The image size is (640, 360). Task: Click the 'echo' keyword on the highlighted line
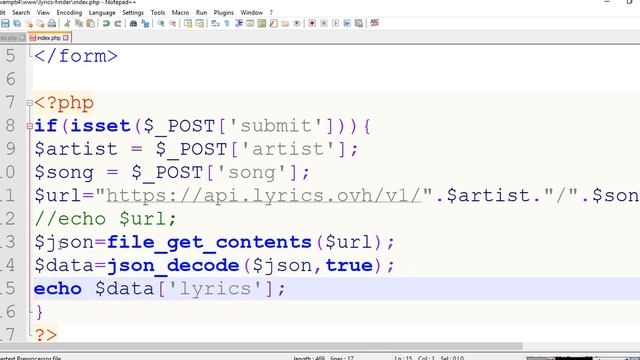point(58,289)
